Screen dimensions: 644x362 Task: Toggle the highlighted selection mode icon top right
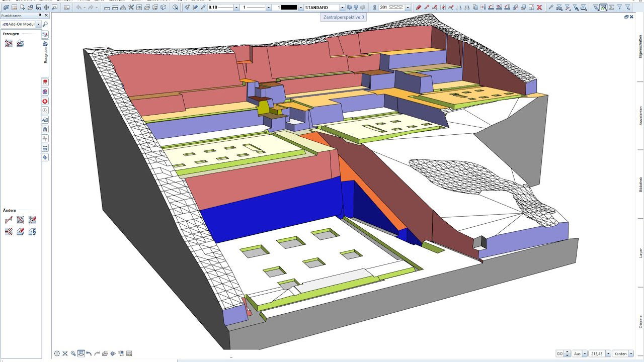click(603, 8)
